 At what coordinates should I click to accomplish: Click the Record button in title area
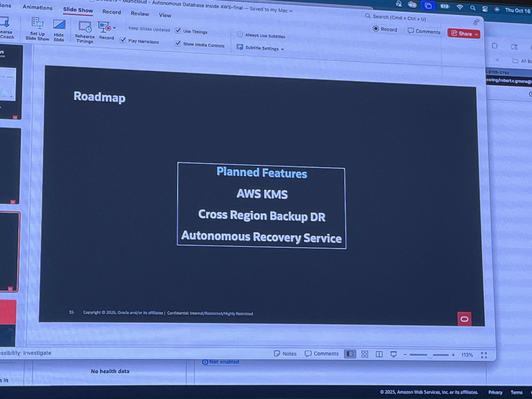click(385, 29)
